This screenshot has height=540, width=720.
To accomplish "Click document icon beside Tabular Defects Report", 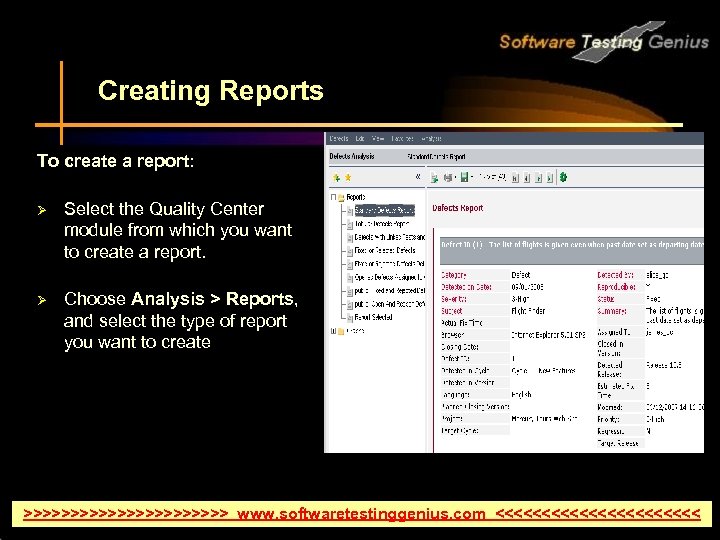I will click(350, 224).
